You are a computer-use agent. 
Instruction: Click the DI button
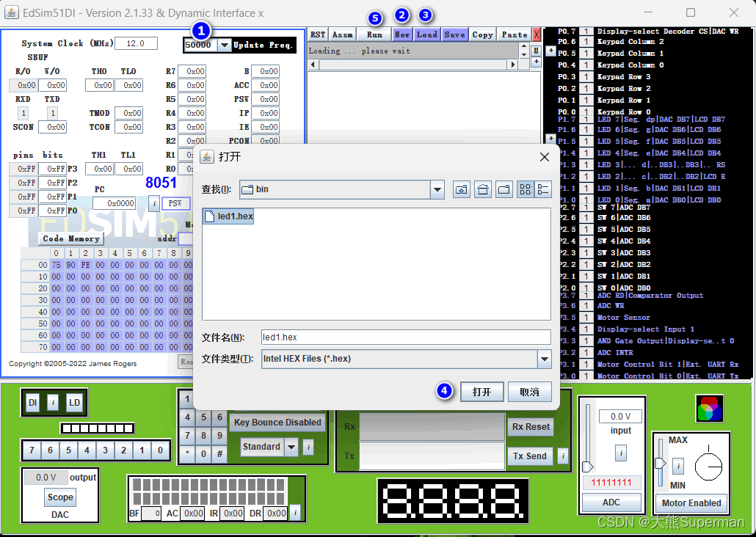(x=32, y=403)
